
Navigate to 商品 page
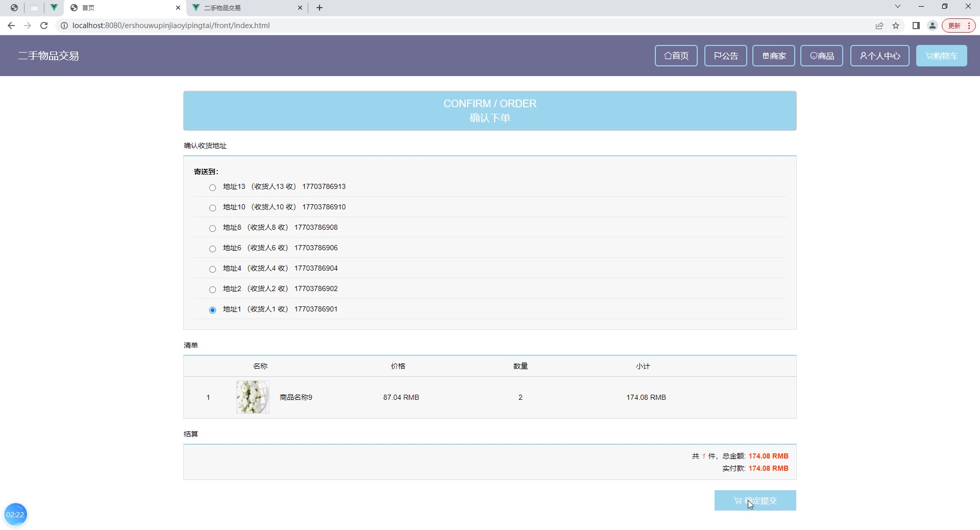[821, 56]
